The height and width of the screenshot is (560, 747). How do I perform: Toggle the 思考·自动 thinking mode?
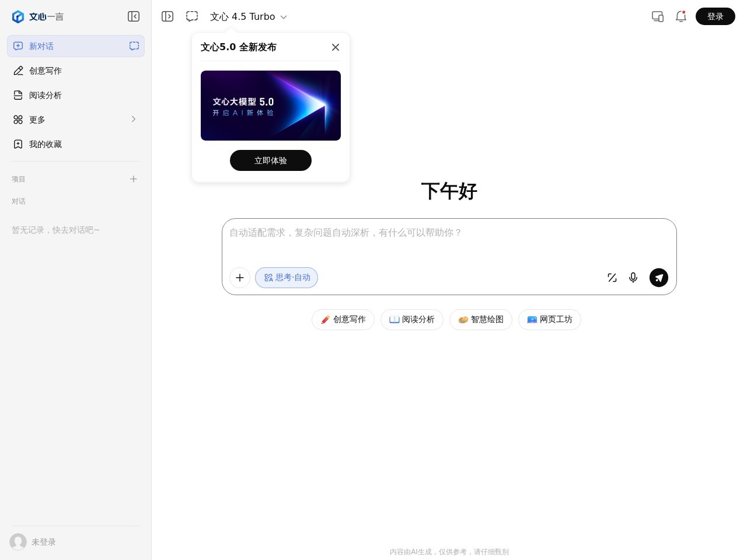(x=287, y=278)
